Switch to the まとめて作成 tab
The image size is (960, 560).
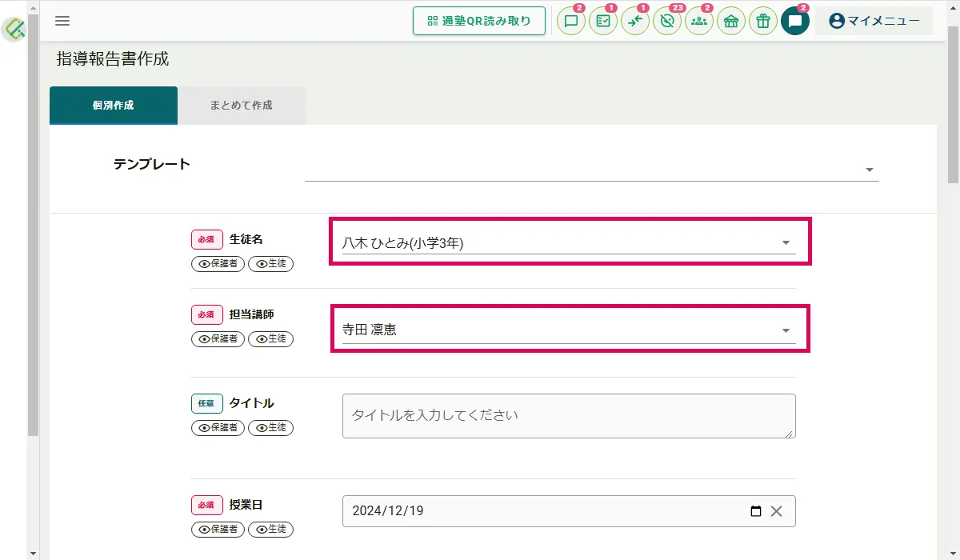(242, 106)
